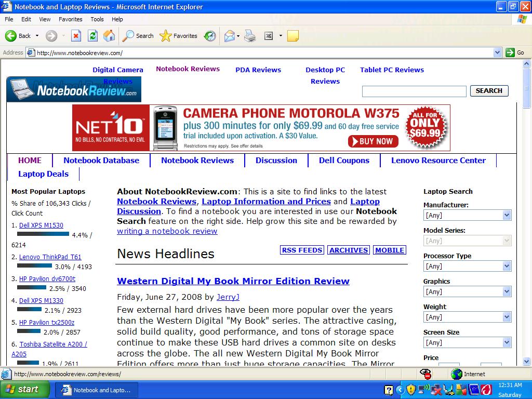
Task: Click the Windows Start button
Action: [x=24, y=389]
